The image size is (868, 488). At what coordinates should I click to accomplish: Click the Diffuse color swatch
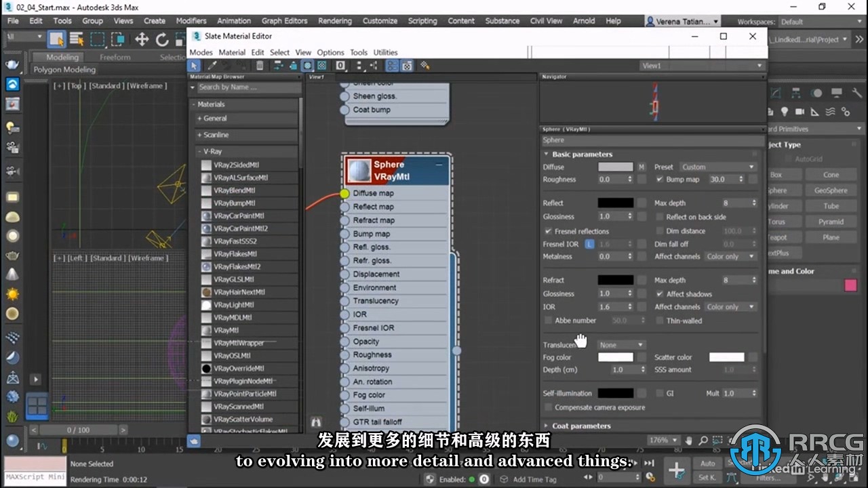coord(616,167)
